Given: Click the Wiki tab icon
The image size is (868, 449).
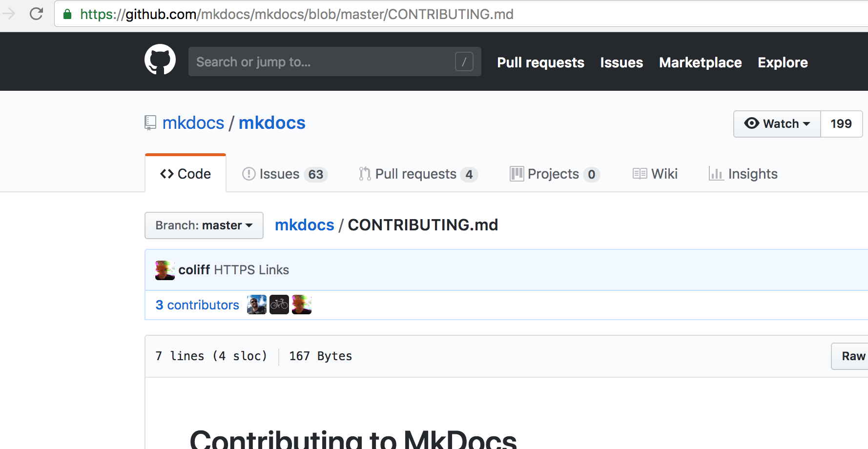Looking at the screenshot, I should point(640,174).
